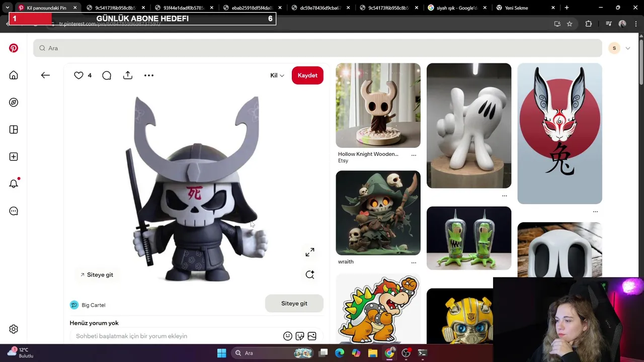Click Create plus icon in sidebar
Viewport: 644px width, 362px height.
tap(14, 157)
